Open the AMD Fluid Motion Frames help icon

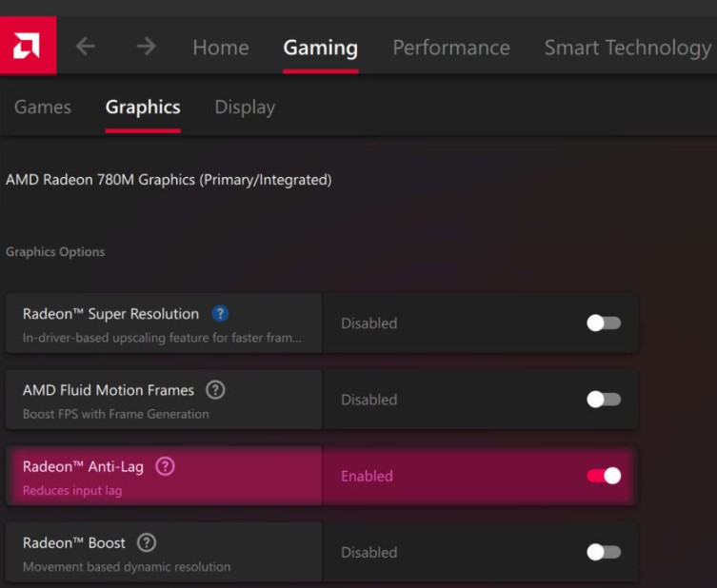click(x=215, y=390)
